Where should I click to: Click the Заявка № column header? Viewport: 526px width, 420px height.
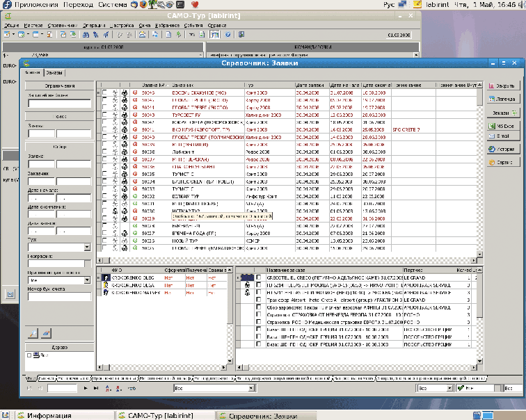[x=152, y=85]
